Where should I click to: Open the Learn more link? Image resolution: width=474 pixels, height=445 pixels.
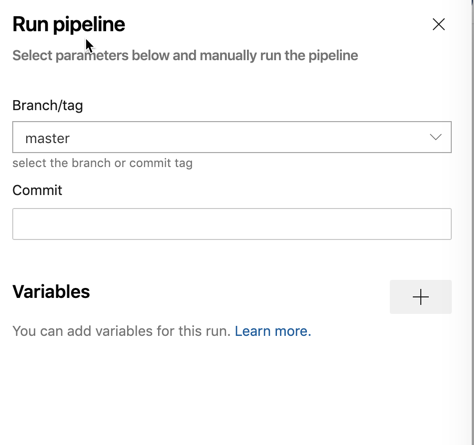click(x=273, y=331)
